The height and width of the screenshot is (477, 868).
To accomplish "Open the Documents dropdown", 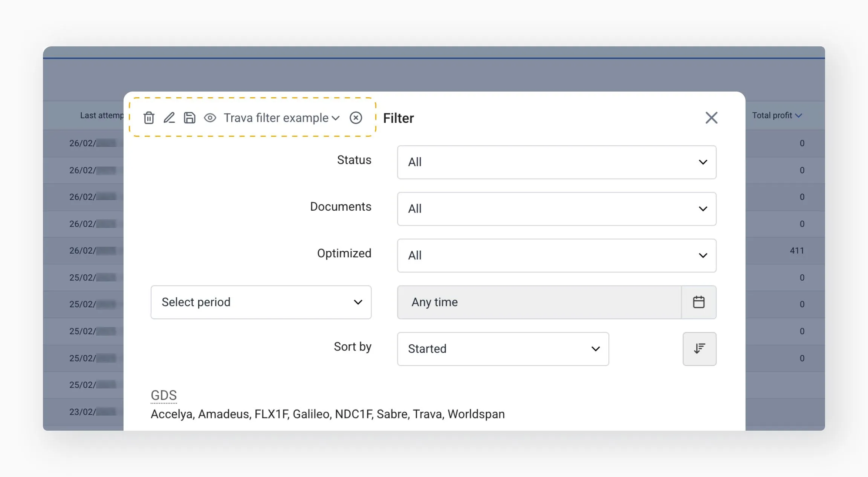I will pyautogui.click(x=556, y=209).
